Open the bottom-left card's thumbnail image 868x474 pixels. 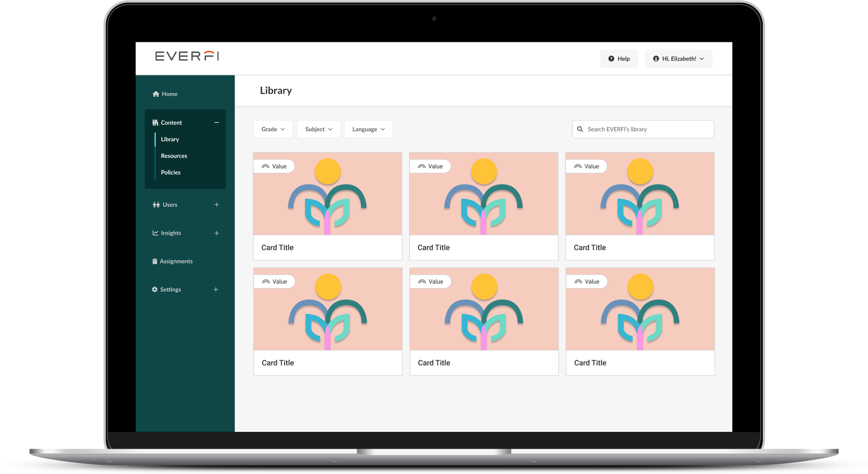(x=328, y=309)
